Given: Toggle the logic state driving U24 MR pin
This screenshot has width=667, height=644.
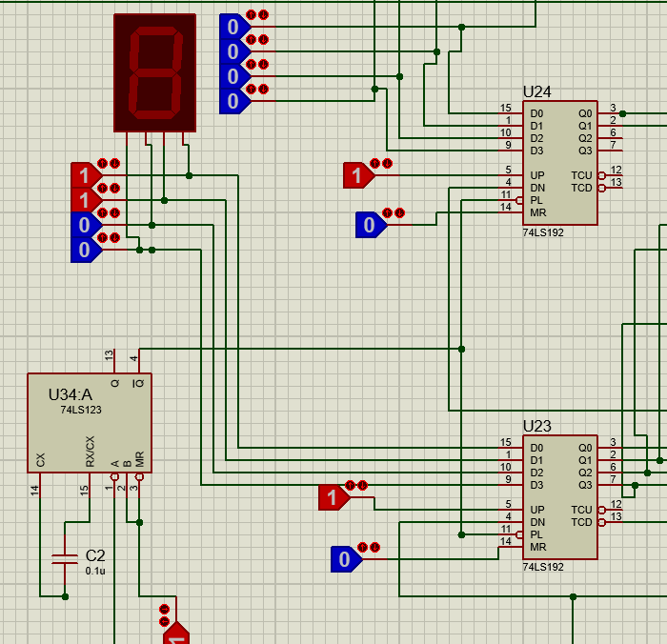Looking at the screenshot, I should (x=371, y=225).
